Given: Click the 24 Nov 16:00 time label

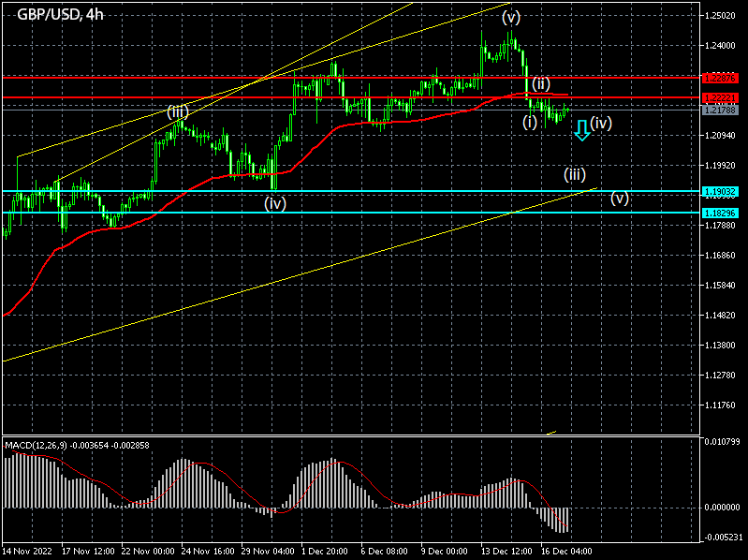Looking at the screenshot, I should 208,552.
